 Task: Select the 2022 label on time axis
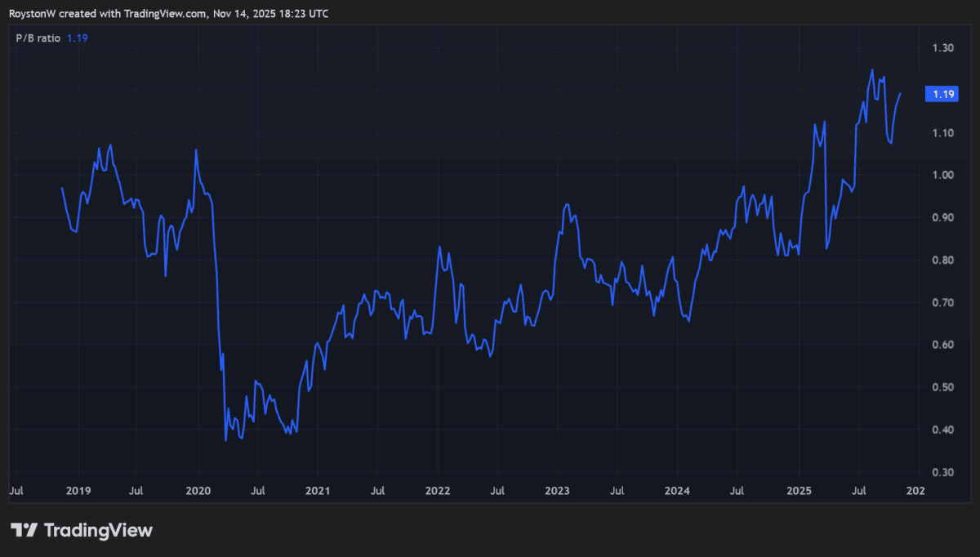coord(438,491)
